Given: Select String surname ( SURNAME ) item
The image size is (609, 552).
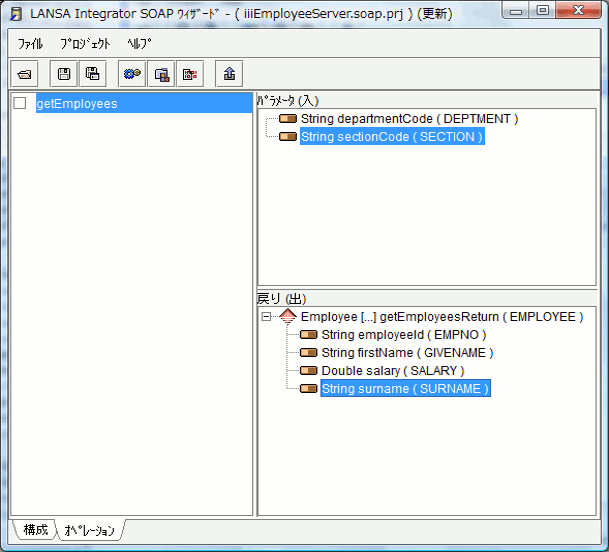Looking at the screenshot, I should [x=405, y=388].
